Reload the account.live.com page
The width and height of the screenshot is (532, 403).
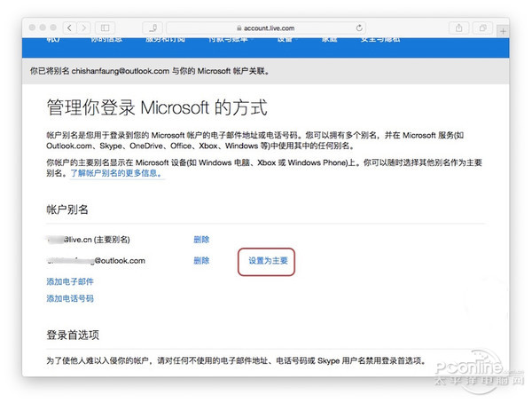point(359,28)
